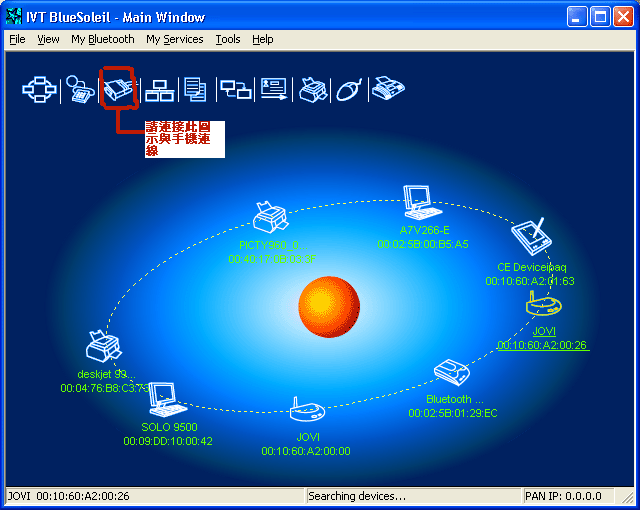
Task: Click the address 00:02:5B:01:29:EC
Action: tap(453, 413)
